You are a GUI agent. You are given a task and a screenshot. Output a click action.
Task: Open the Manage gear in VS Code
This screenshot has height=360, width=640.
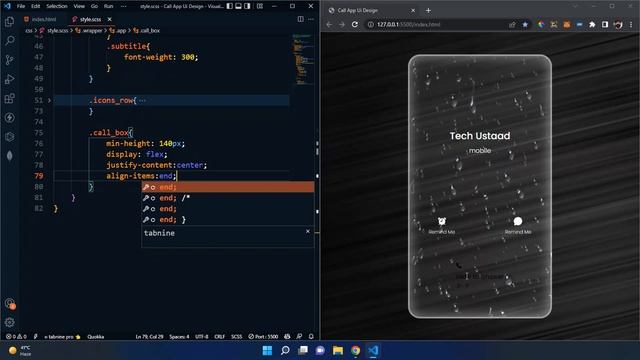(9, 322)
